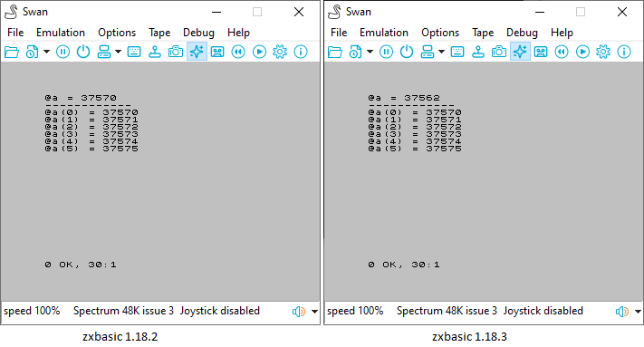Click '0 OK, 30:1' message in left emulator
The width and height of the screenshot is (644, 347).
(81, 265)
